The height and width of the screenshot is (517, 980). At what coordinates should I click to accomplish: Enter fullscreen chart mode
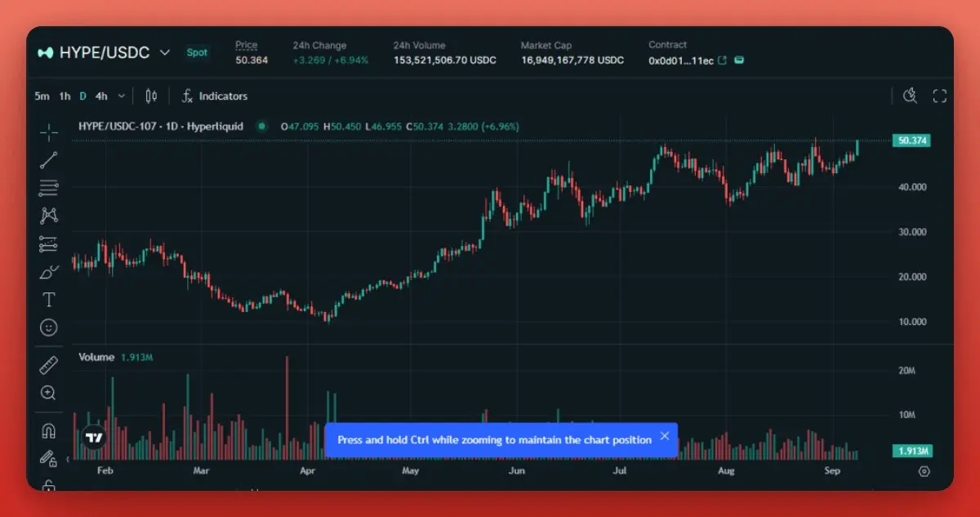(939, 96)
